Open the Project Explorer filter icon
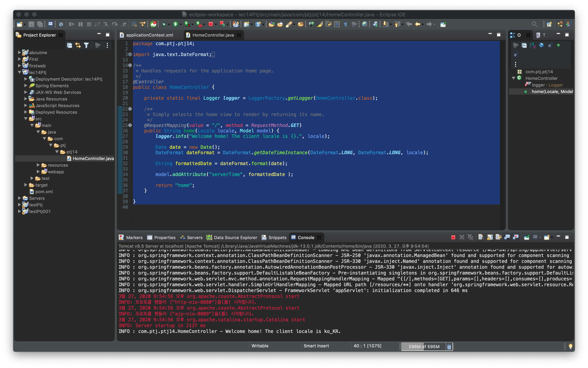 tap(86, 45)
